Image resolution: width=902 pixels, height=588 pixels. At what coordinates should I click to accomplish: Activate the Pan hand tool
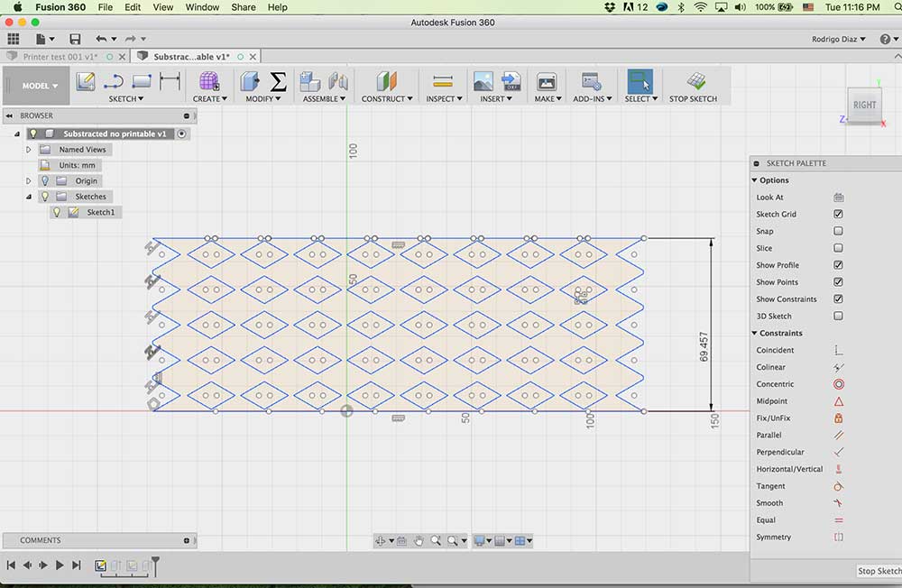(419, 541)
